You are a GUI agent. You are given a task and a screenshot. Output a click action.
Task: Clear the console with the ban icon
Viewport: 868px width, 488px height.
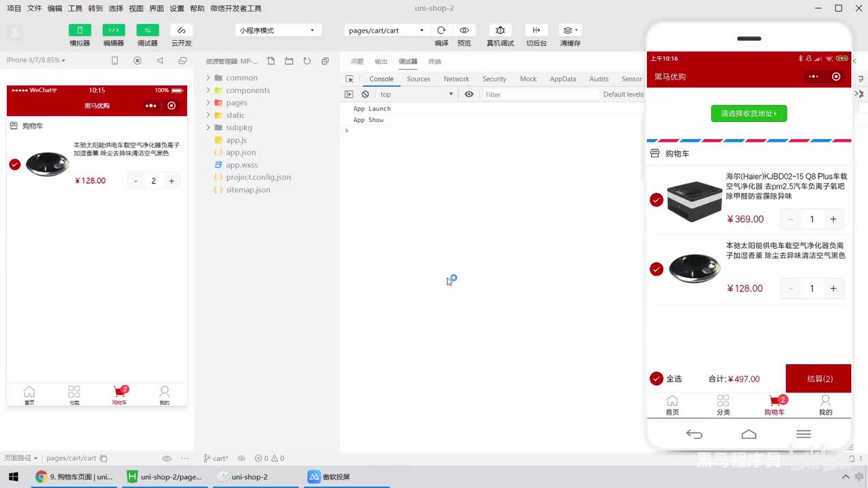[x=366, y=94]
